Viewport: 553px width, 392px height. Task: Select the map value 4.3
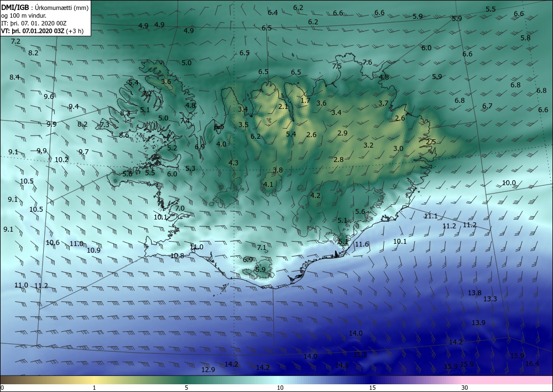(233, 163)
